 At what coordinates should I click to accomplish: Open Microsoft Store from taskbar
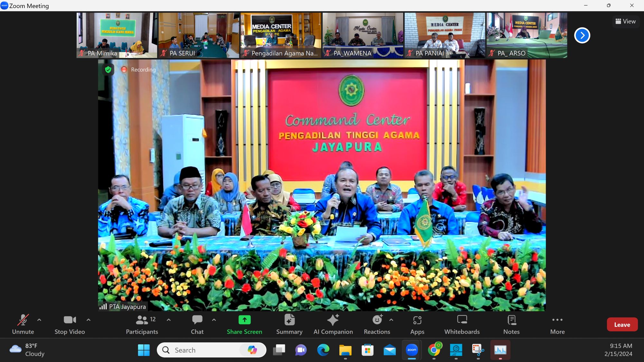click(x=367, y=350)
